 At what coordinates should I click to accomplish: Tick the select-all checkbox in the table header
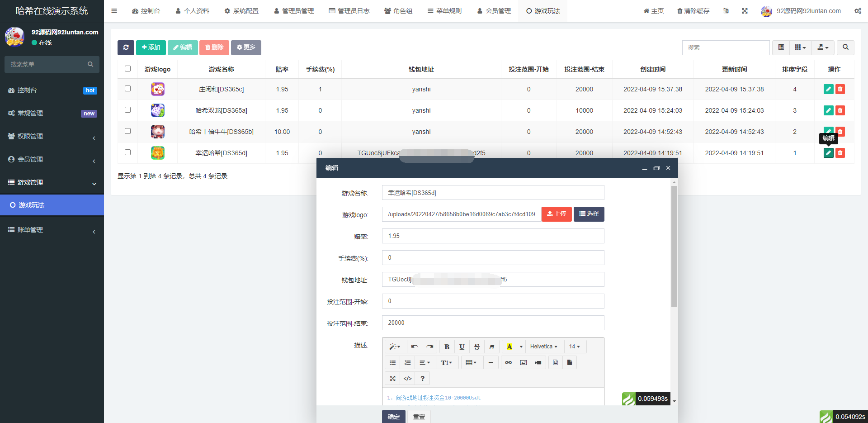pyautogui.click(x=127, y=69)
